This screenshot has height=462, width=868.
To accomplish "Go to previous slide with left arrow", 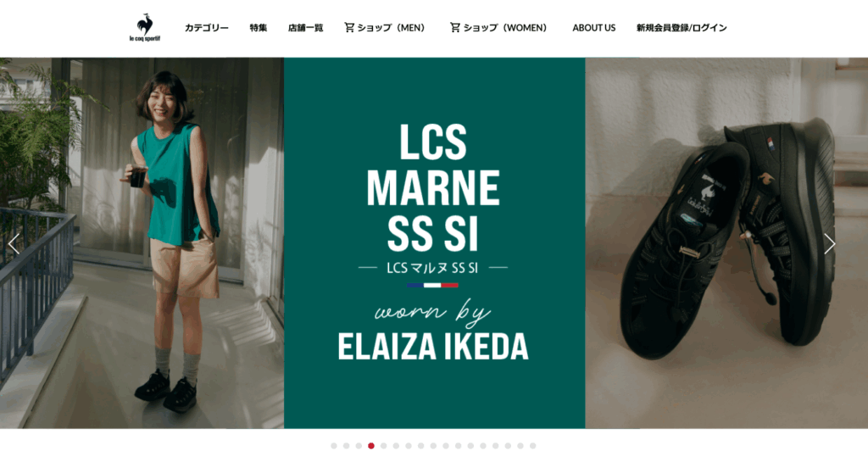I will (x=14, y=243).
